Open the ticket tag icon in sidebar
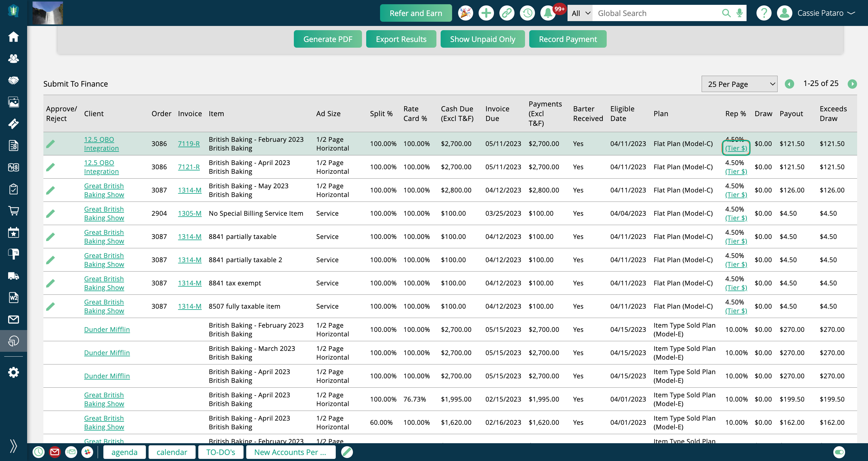 pos(14,124)
